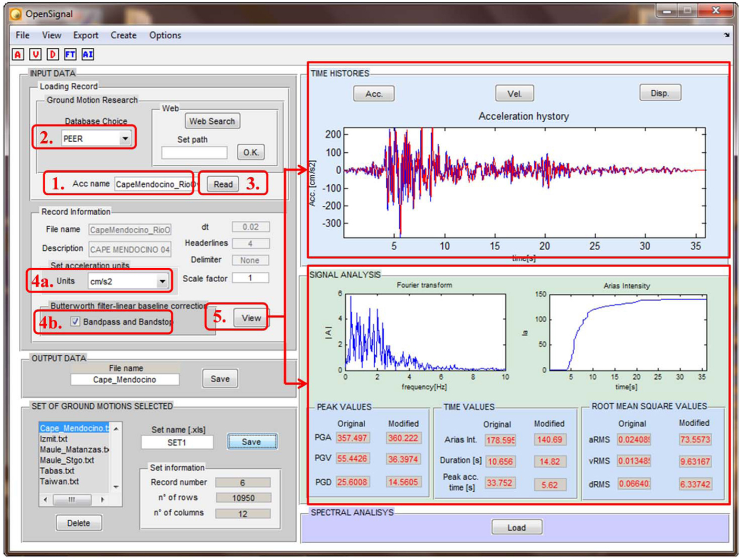Open the View menu
The height and width of the screenshot is (560, 741).
coord(51,35)
